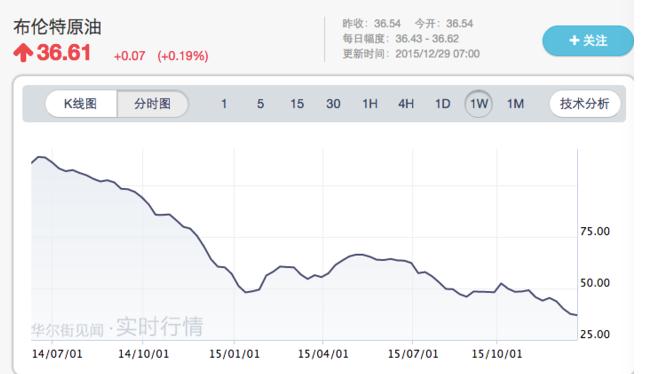Viewport: 649px width, 374px height.
Task: Select the 4H interval
Action: tap(406, 103)
